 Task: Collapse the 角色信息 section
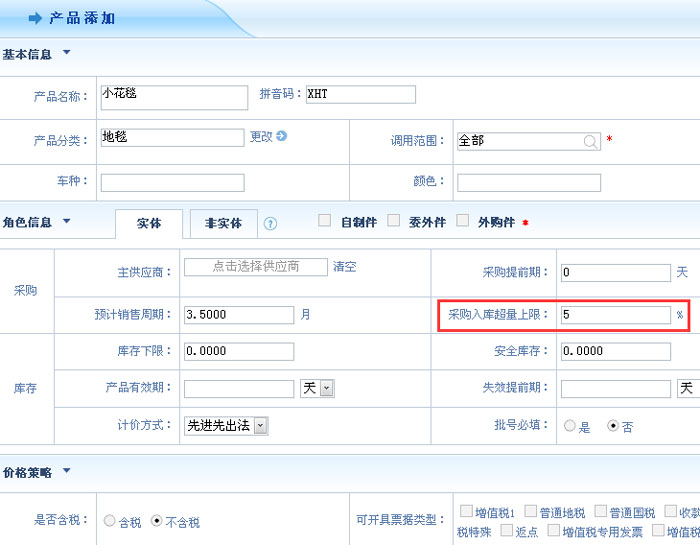pos(67,221)
